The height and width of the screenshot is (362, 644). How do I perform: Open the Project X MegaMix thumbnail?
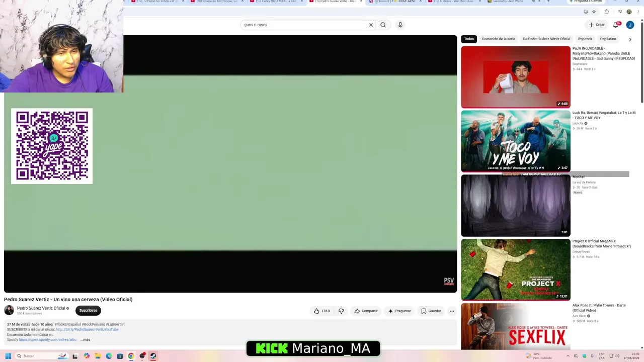pyautogui.click(x=516, y=270)
